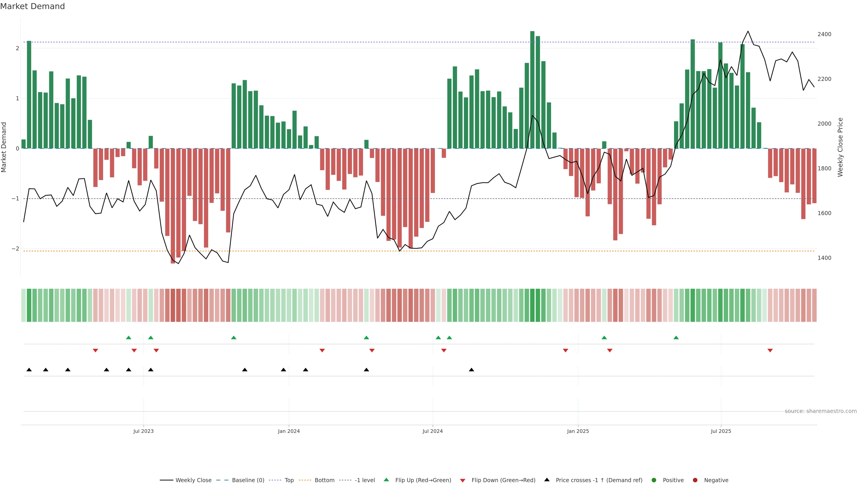Click the source sharemaestro.com text
Image resolution: width=868 pixels, height=488 pixels.
pyautogui.click(x=821, y=411)
